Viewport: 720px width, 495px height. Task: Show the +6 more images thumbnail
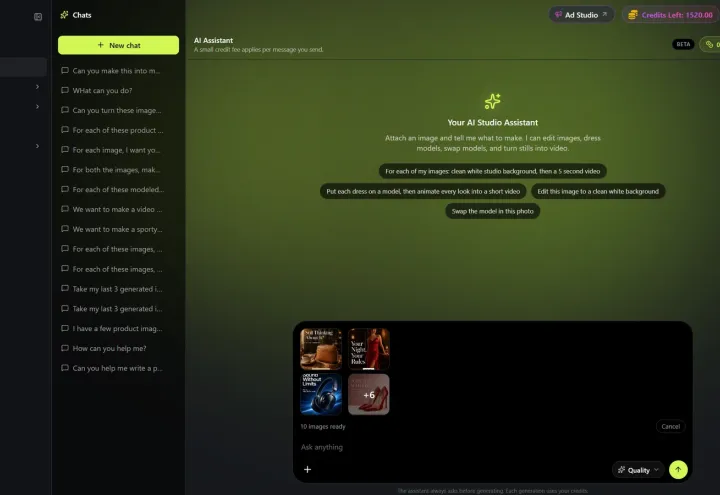pos(369,394)
